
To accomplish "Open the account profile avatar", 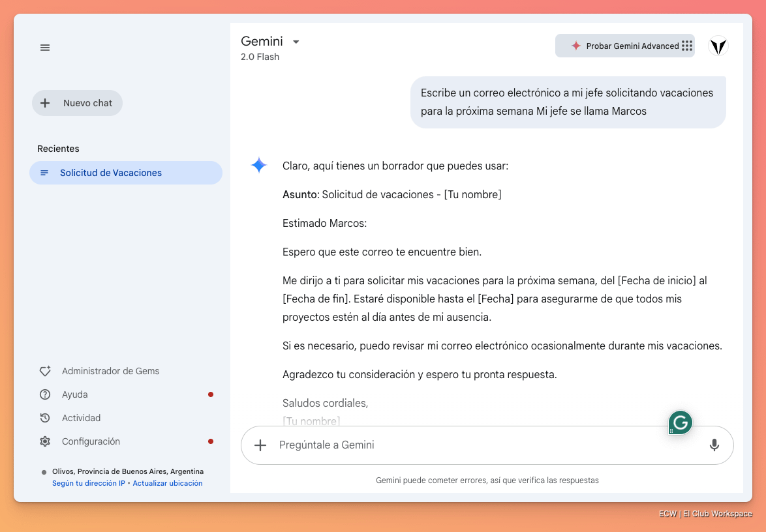I will (x=718, y=46).
